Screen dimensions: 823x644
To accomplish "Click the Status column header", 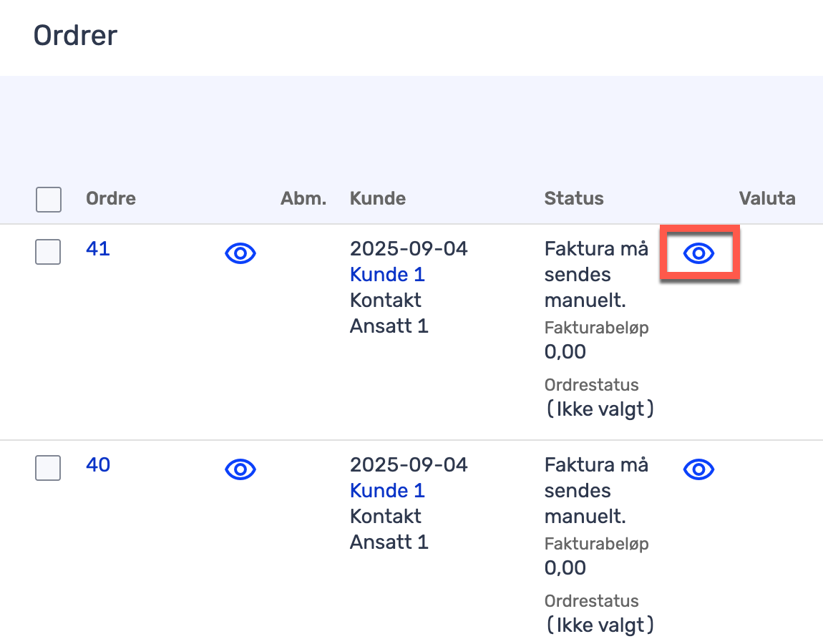I will pyautogui.click(x=574, y=199).
